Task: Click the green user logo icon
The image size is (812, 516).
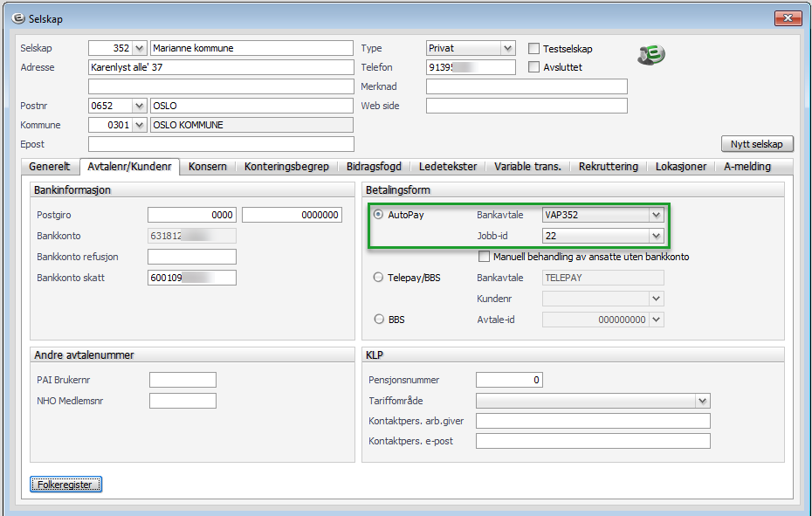Action: click(x=651, y=54)
